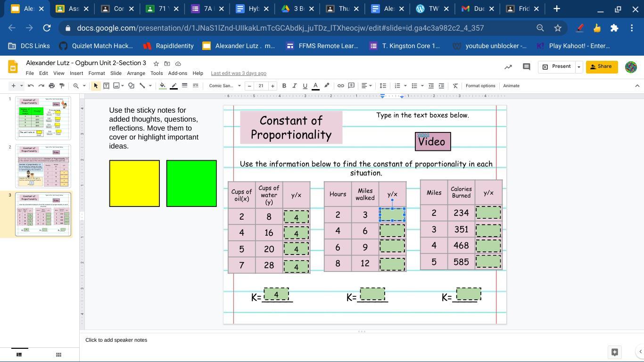The height and width of the screenshot is (362, 644).
Task: Click the Paint format icon
Action: 62,86
